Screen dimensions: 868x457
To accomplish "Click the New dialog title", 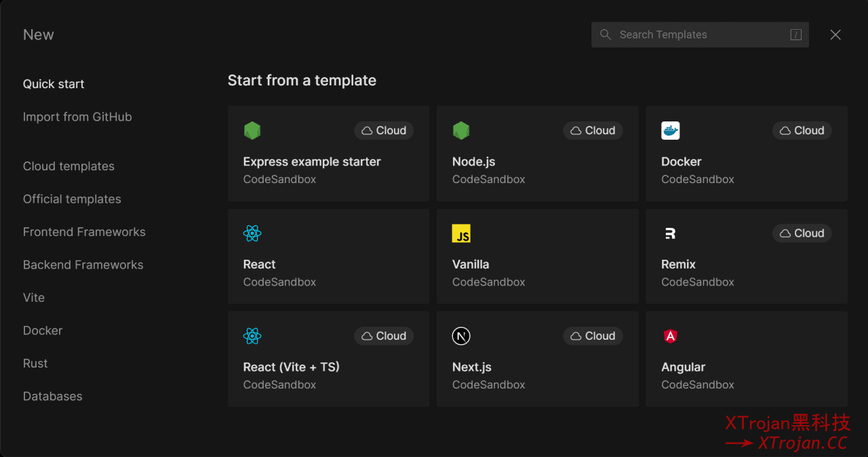I will point(39,35).
